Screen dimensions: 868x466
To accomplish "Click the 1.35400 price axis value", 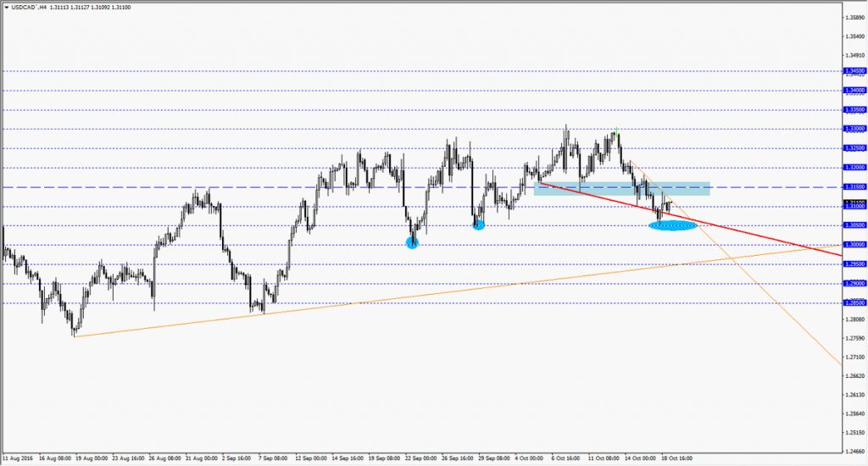I will (854, 36).
